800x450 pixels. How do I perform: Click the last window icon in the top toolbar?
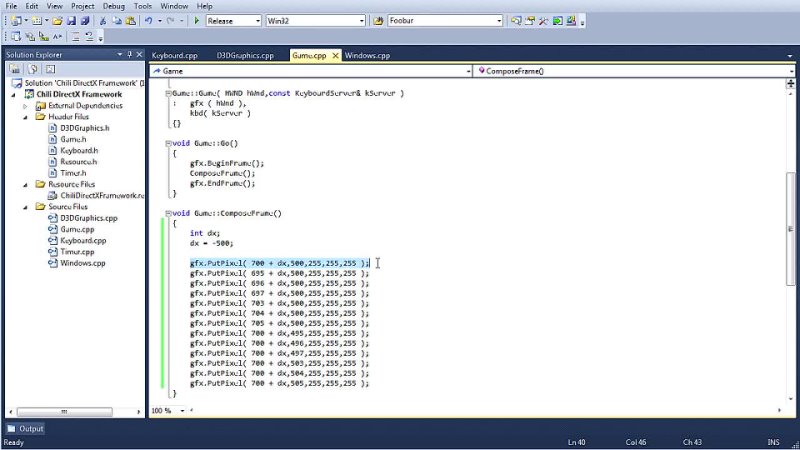[571, 21]
